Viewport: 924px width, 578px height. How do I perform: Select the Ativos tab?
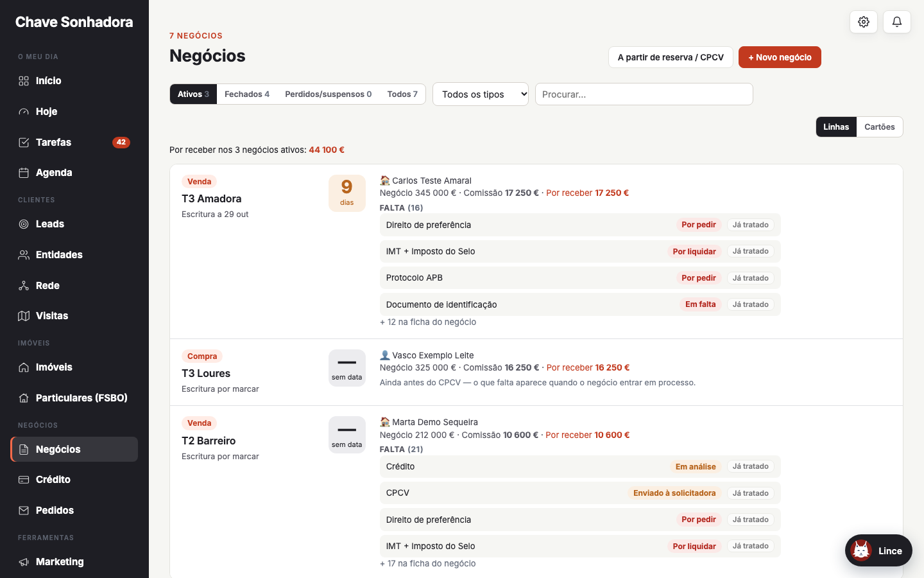pos(193,94)
